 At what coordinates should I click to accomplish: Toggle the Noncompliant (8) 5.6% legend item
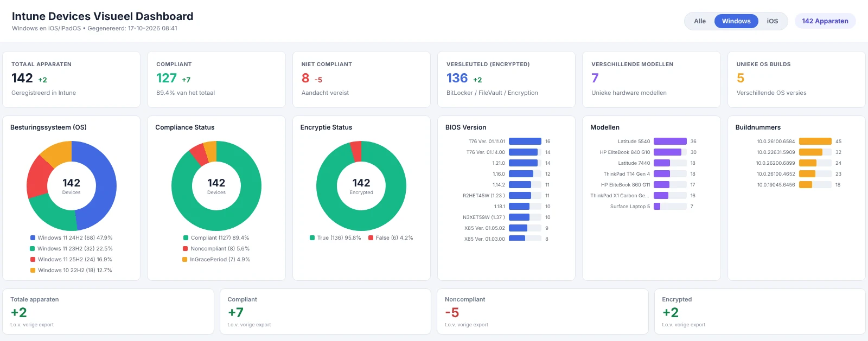point(216,249)
